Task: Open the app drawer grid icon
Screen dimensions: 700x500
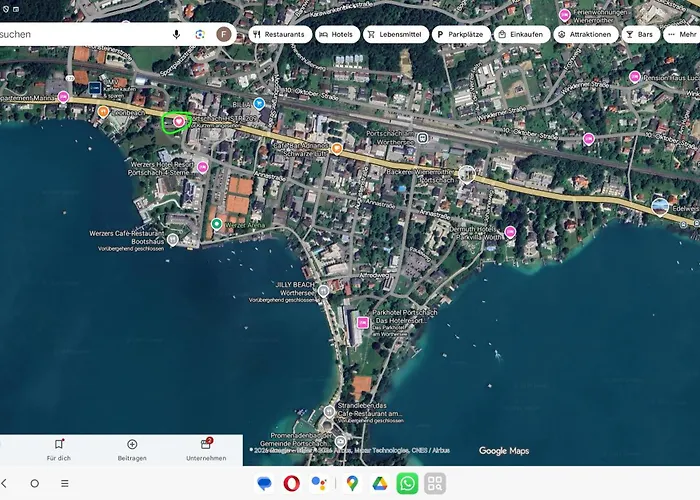Action: point(434,484)
